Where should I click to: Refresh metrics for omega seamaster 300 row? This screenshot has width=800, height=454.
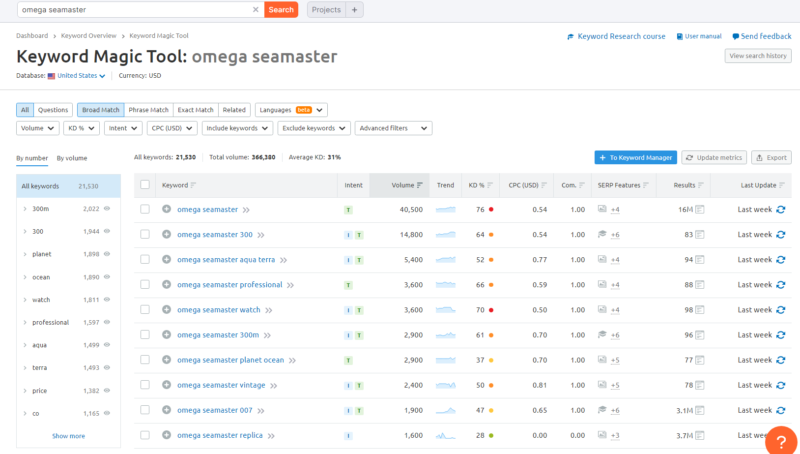click(x=781, y=234)
